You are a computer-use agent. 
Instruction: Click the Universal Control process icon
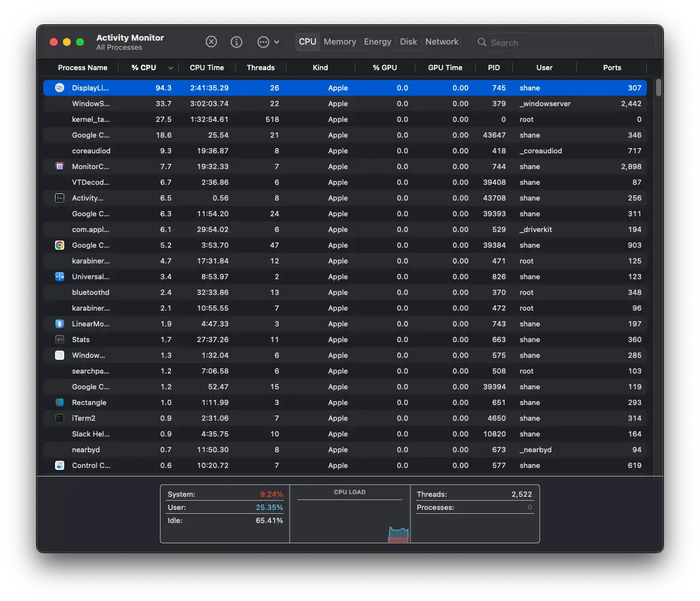click(x=60, y=277)
